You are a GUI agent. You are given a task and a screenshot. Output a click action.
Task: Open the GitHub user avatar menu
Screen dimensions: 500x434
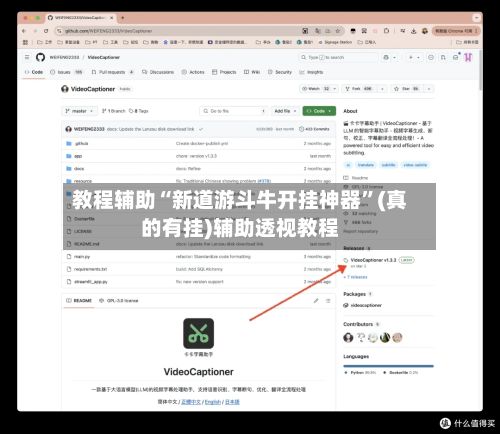tap(468, 57)
